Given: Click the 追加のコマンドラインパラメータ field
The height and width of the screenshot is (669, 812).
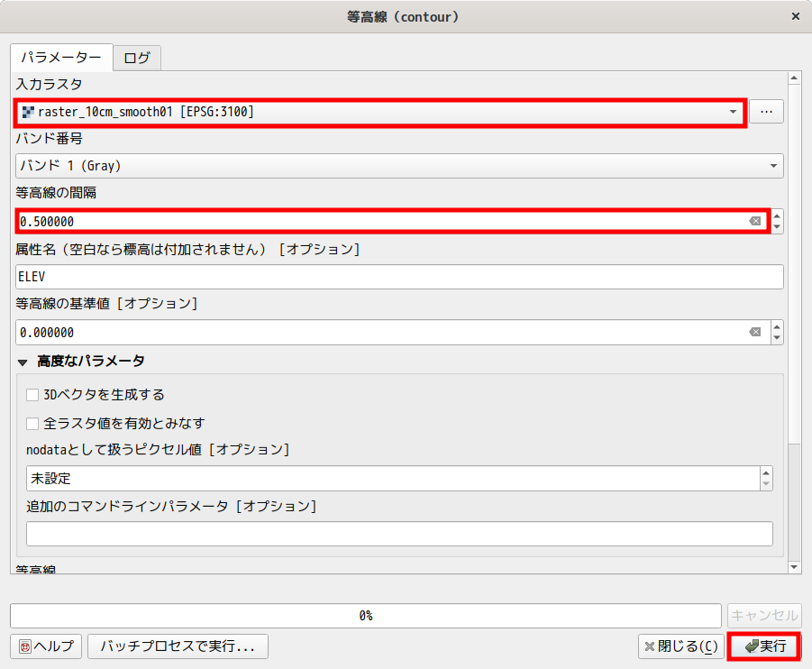Looking at the screenshot, I should (x=399, y=534).
